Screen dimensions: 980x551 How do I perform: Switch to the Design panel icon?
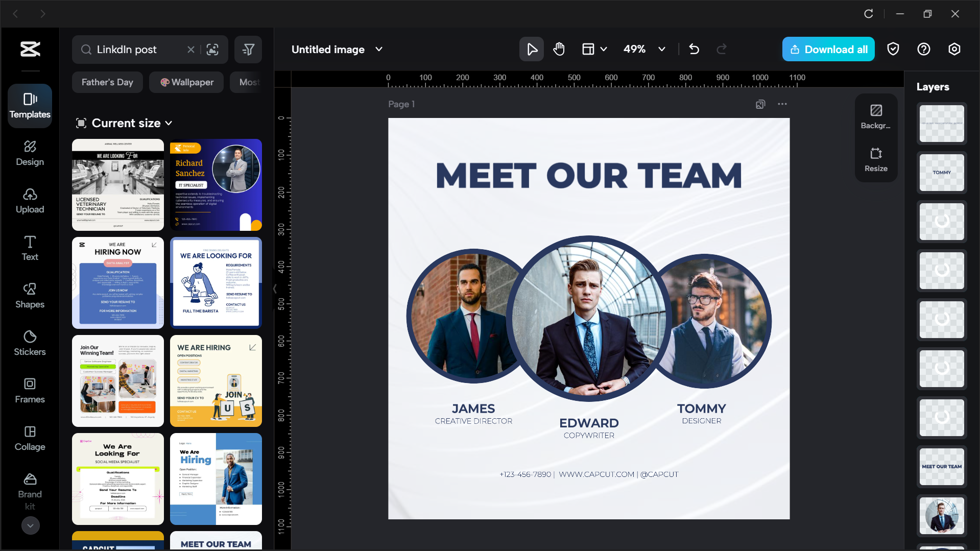point(29,153)
